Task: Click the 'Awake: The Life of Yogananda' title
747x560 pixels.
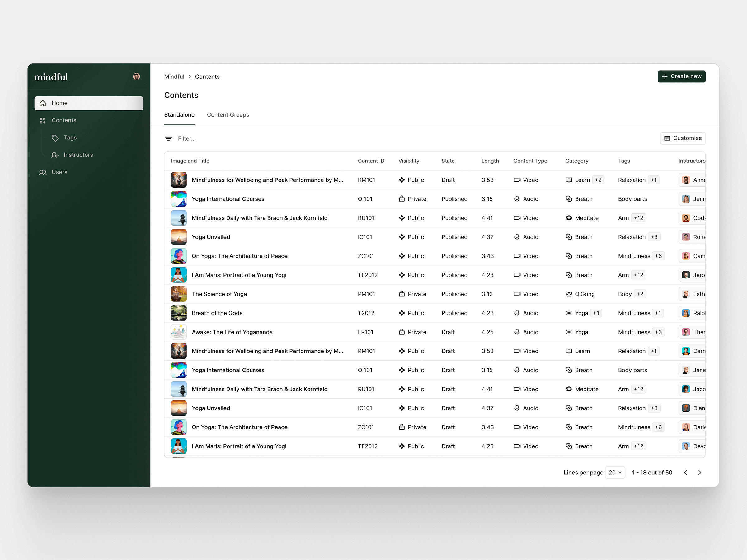Action: [232, 332]
